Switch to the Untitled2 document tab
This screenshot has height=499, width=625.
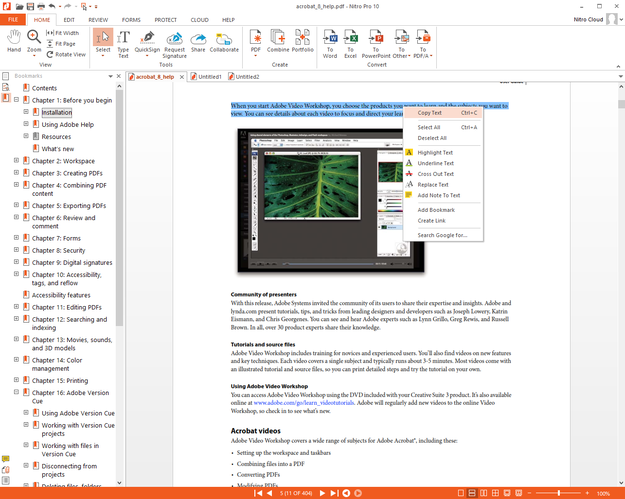244,77
